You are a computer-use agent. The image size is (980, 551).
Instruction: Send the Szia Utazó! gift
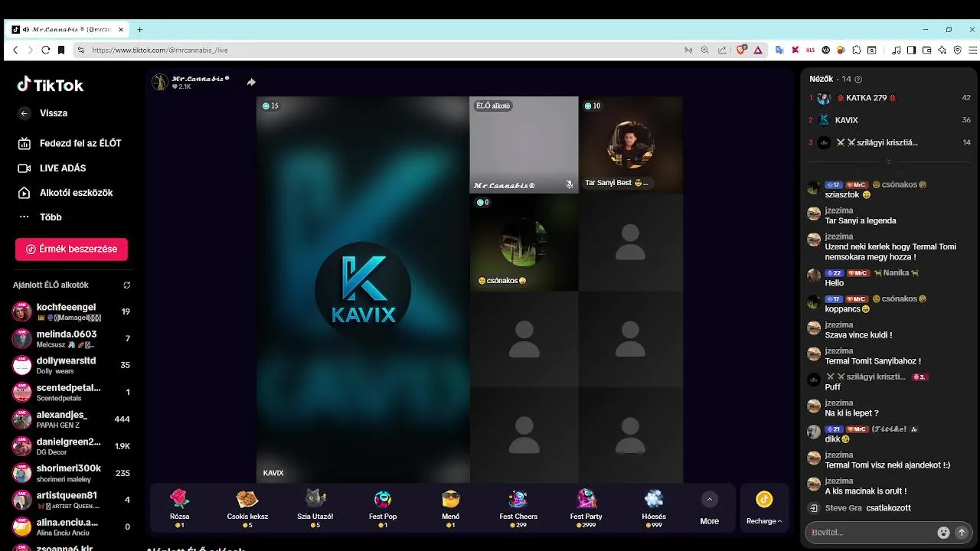tap(315, 508)
